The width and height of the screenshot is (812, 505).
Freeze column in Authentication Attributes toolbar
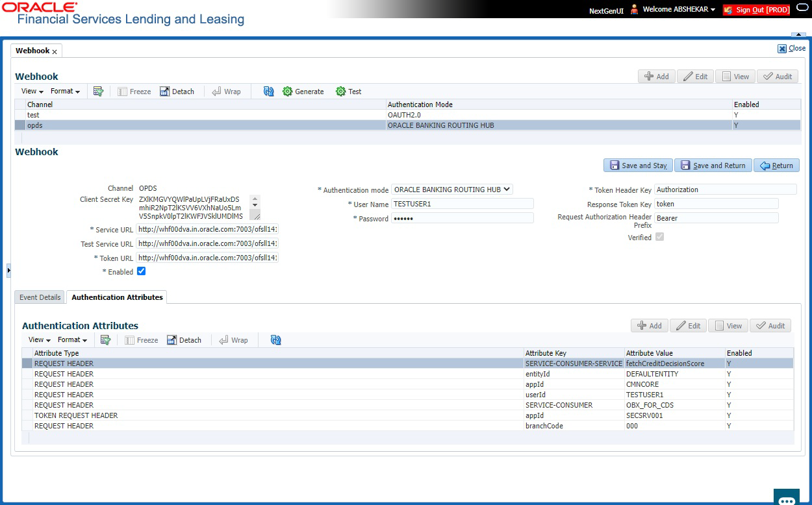point(141,340)
